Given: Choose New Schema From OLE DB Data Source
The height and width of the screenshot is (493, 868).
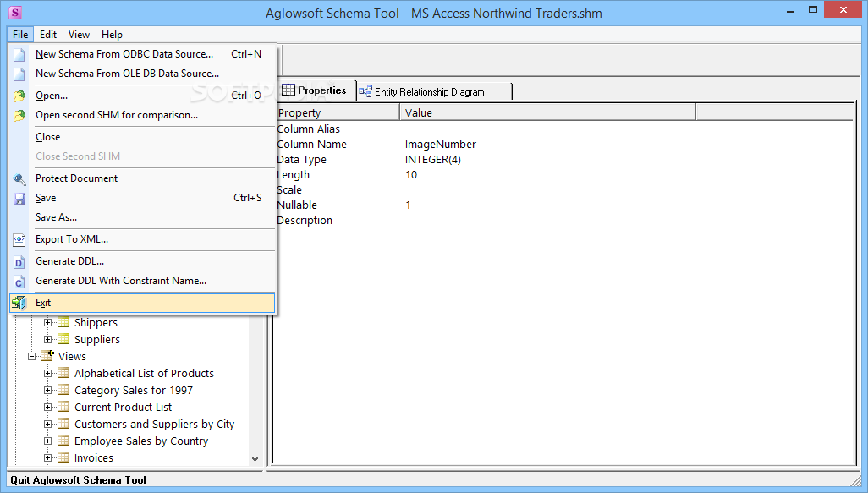Looking at the screenshot, I should pos(142,74).
